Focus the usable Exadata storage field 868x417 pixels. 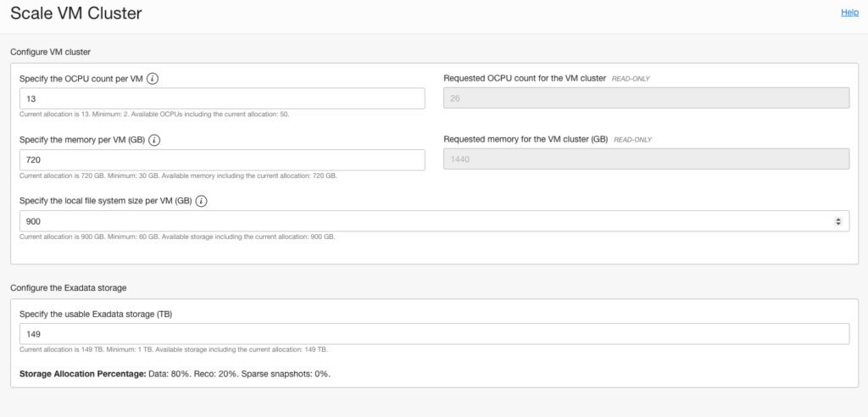[x=434, y=334]
